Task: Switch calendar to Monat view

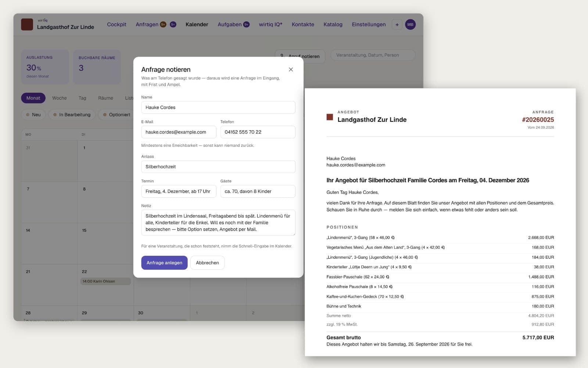Action: (33, 98)
